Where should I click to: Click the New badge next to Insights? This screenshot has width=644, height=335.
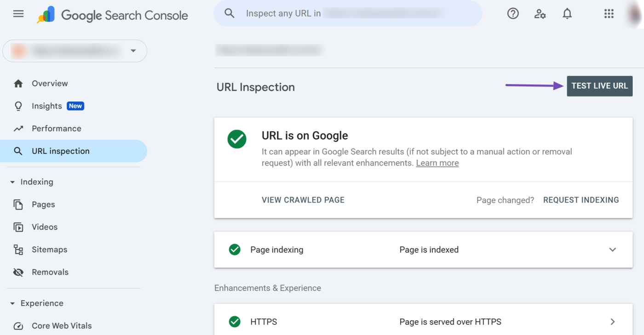(75, 106)
